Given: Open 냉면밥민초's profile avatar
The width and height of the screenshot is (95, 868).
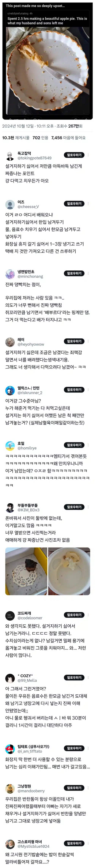Looking at the screenshot, I should [10, 274].
